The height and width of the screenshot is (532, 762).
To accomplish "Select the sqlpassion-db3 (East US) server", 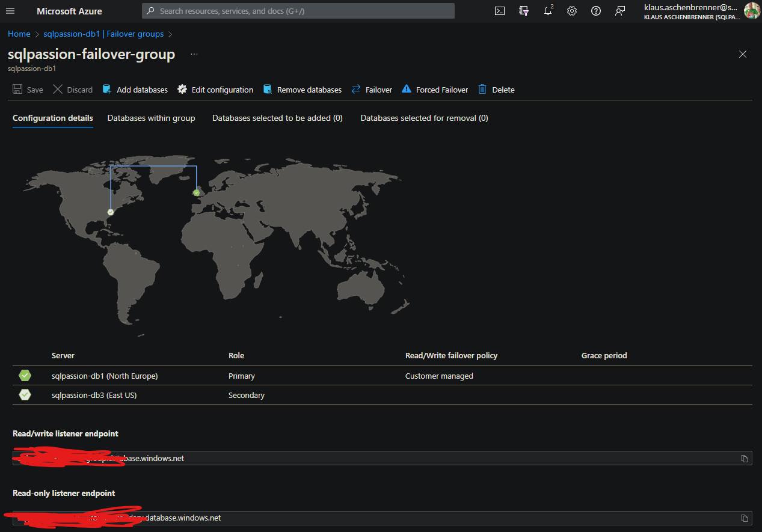I will (x=94, y=395).
